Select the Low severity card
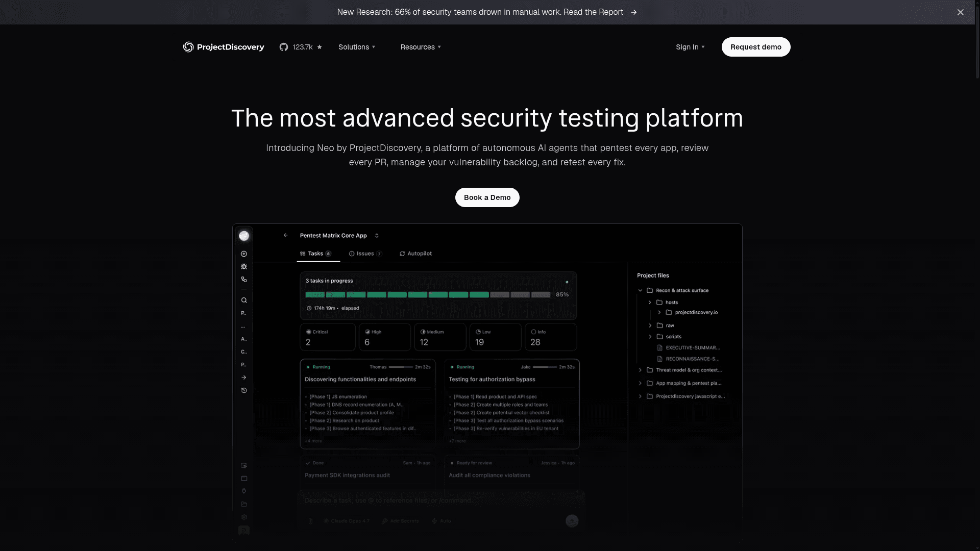This screenshot has width=980, height=551. tap(496, 337)
